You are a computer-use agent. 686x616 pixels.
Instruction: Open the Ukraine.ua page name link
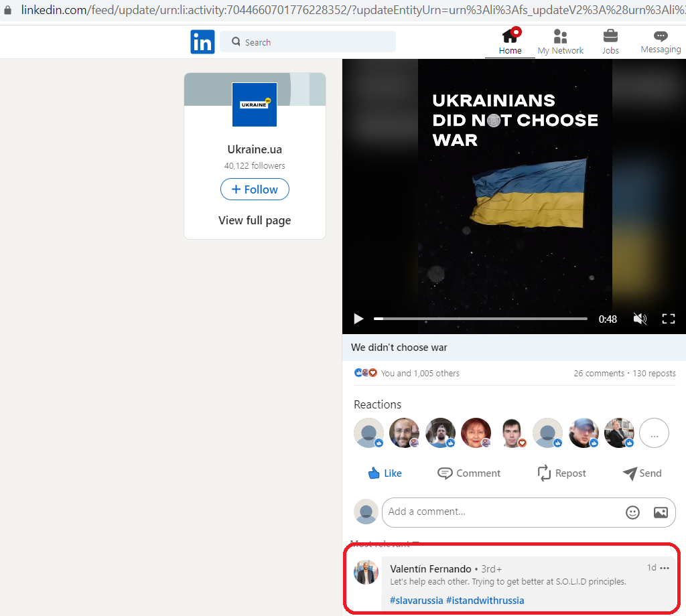pos(255,149)
